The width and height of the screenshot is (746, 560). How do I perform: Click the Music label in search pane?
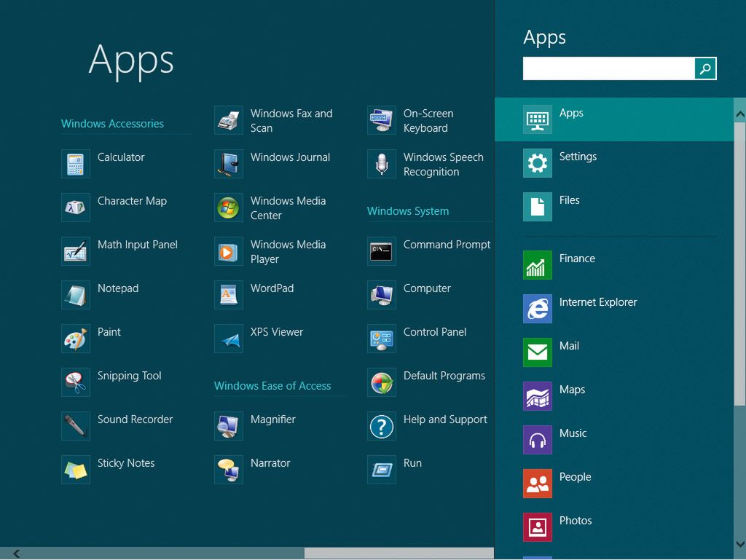click(573, 433)
